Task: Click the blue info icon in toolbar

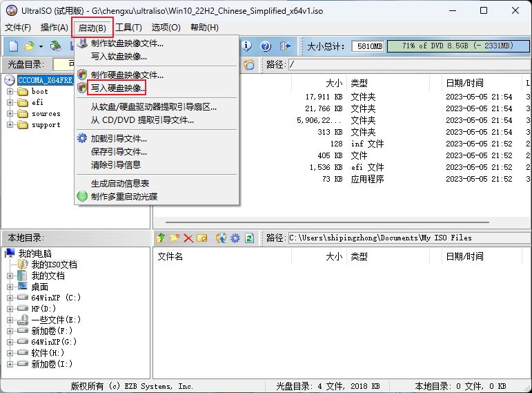Action: click(x=246, y=46)
